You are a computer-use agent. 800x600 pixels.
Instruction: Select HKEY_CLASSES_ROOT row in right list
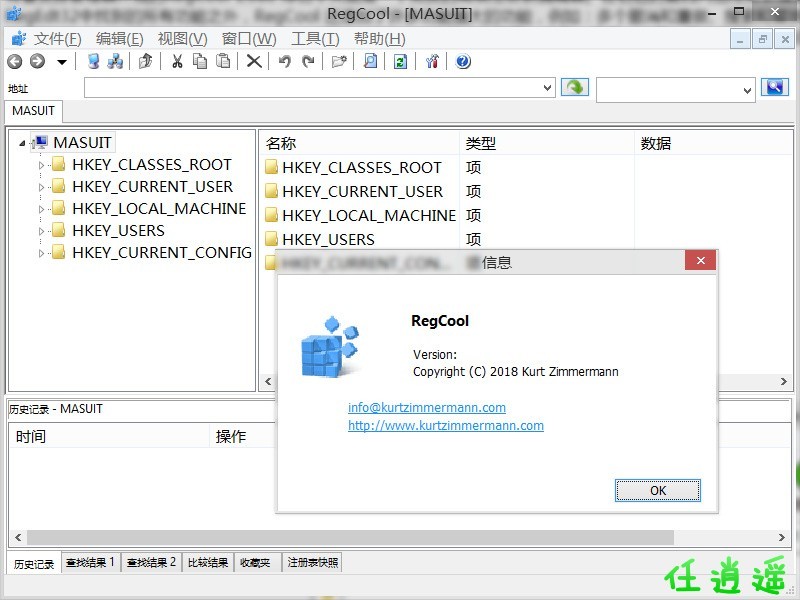[362, 167]
